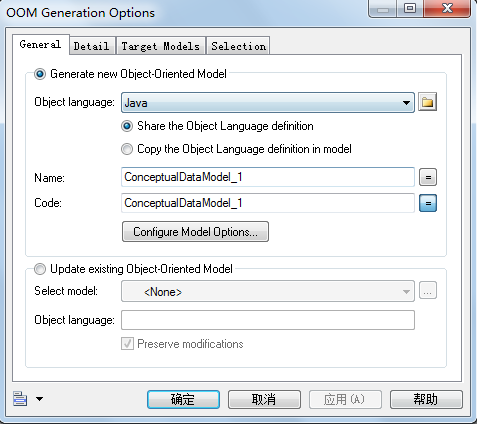Viewport: 477px width, 424px height.
Task: Open the Select model None dropdown
Action: (268, 291)
